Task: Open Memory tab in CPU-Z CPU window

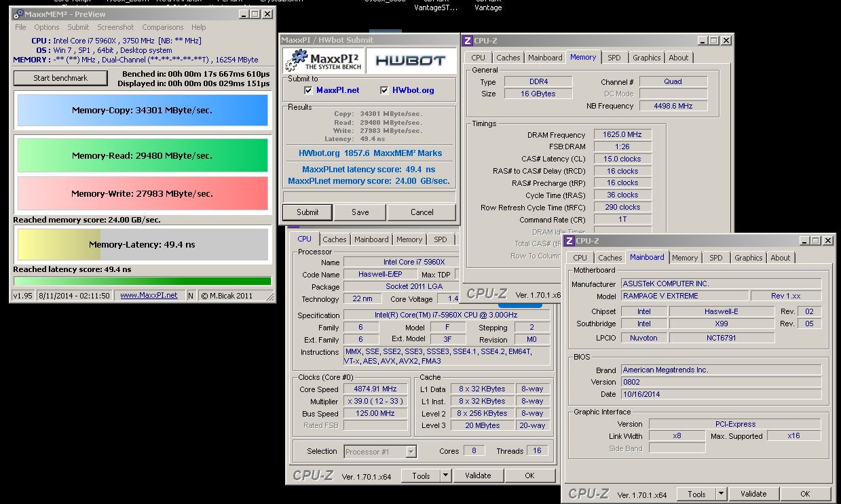Action: (409, 239)
